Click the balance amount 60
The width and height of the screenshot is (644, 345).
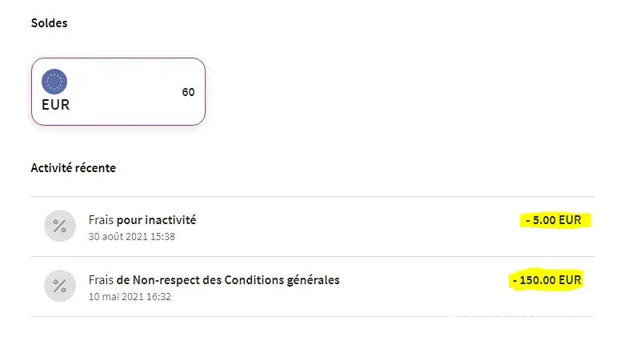pos(188,92)
